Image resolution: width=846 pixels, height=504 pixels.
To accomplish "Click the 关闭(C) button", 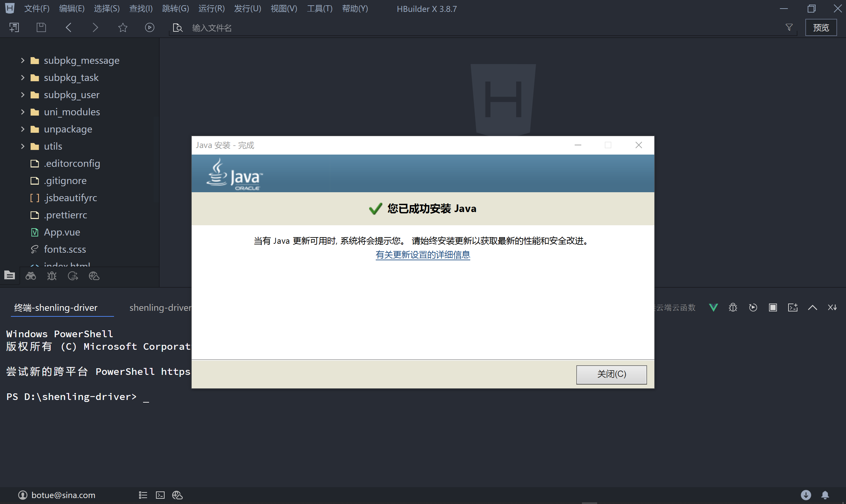I will pyautogui.click(x=611, y=374).
